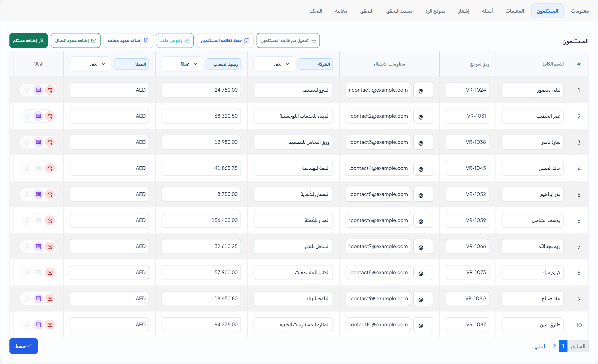Open the أسئلة tab
This screenshot has width=598, height=364.
[x=487, y=11]
